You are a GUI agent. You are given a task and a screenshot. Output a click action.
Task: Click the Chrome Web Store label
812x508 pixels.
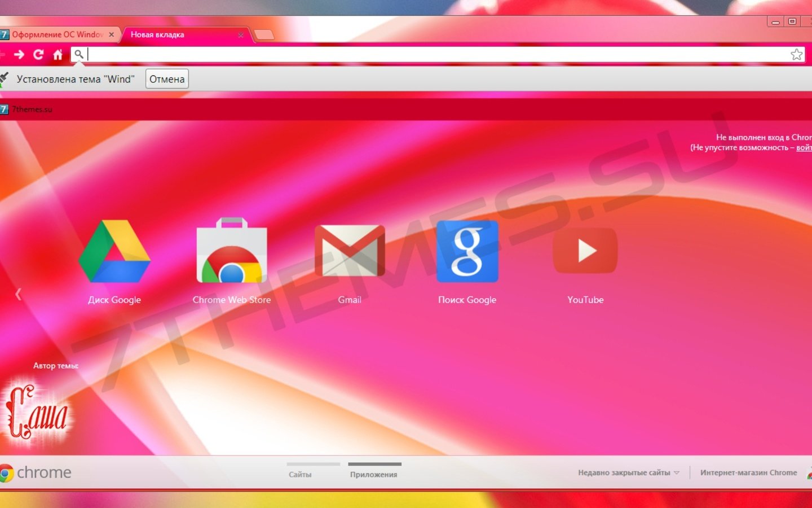[x=232, y=300]
